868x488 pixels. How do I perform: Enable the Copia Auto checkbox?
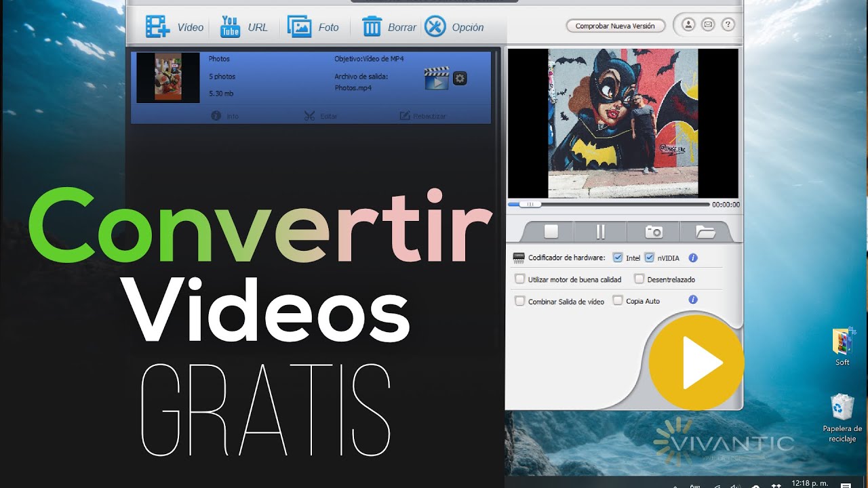(618, 300)
